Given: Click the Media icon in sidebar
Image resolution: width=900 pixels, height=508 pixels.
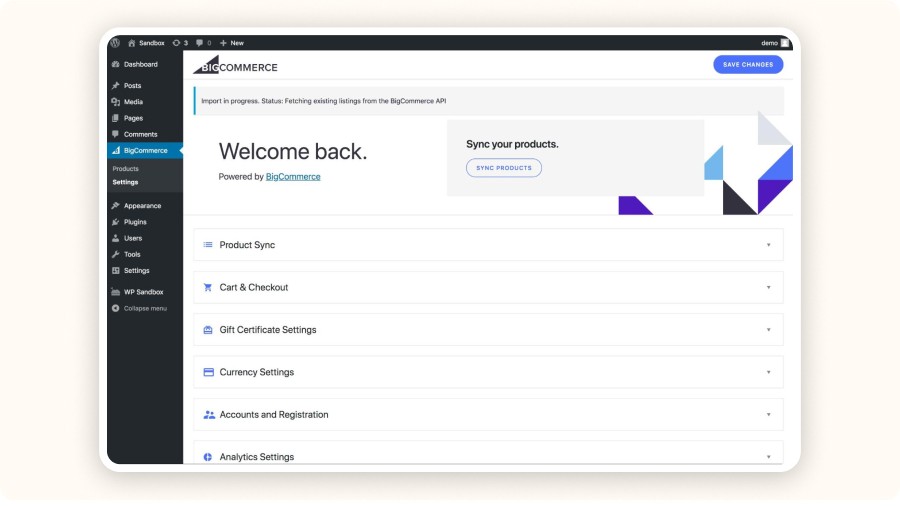Looking at the screenshot, I should tap(116, 102).
